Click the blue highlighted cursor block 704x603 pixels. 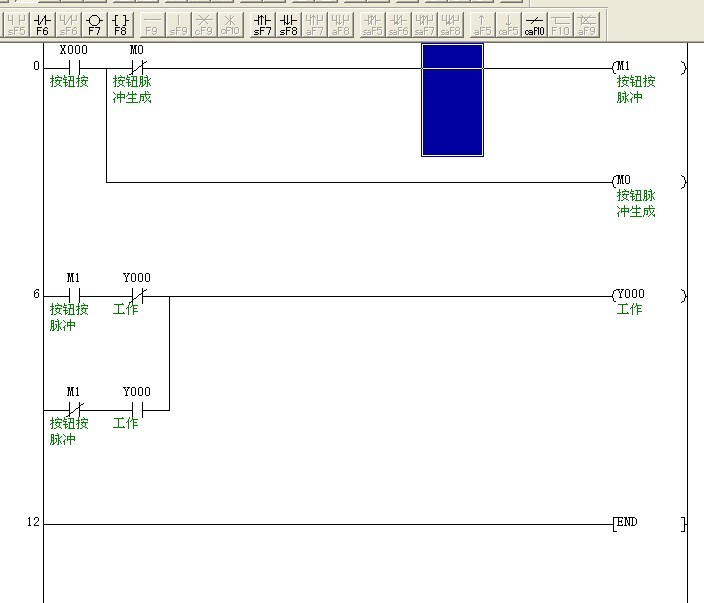tap(452, 99)
